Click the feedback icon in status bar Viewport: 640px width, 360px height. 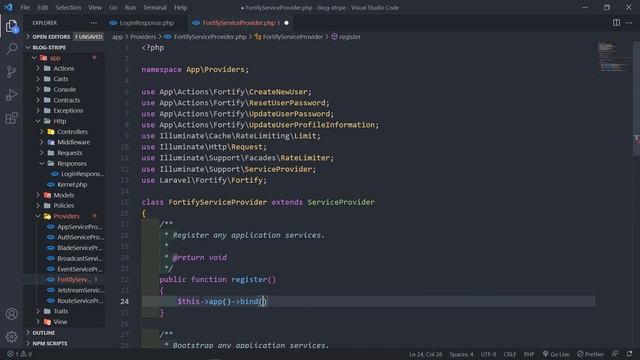(615, 354)
